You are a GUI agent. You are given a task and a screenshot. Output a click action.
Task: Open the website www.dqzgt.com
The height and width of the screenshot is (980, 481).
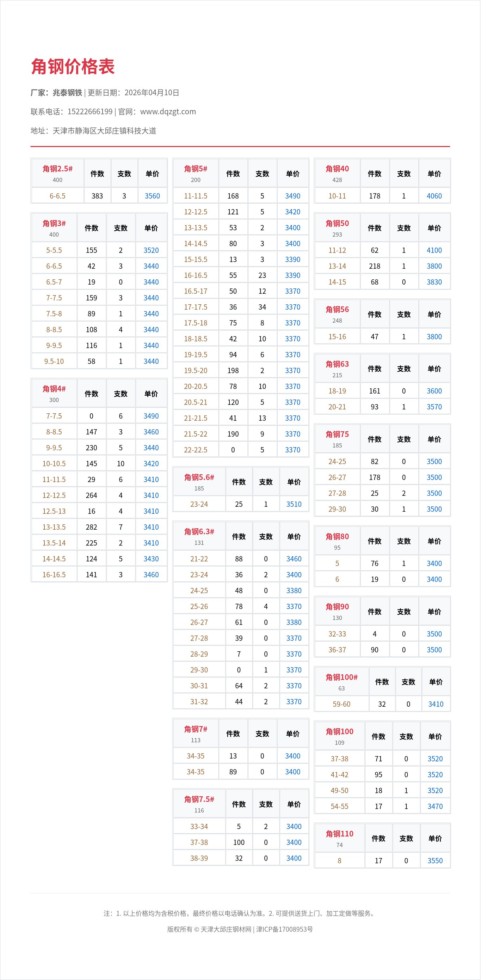coord(168,111)
